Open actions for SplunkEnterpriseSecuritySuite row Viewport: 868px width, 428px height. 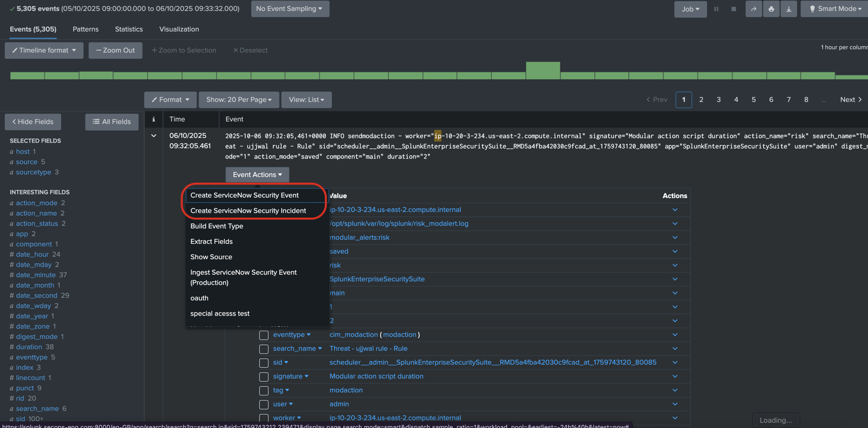tap(675, 279)
